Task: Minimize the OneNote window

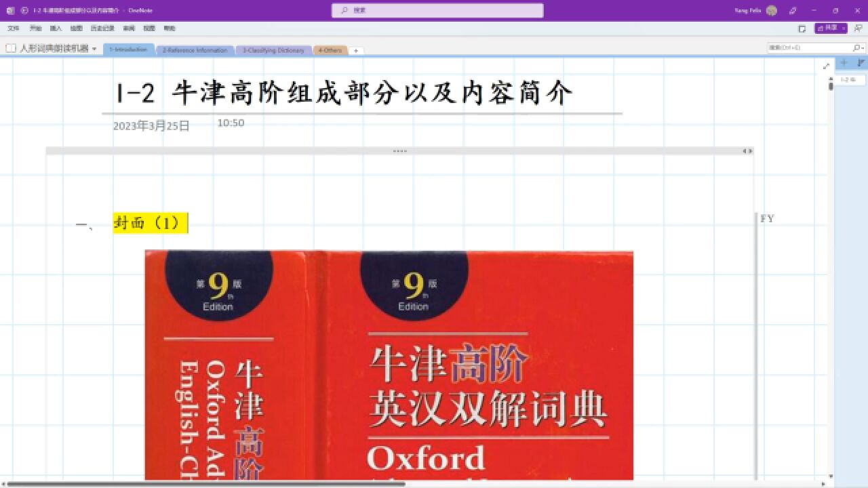Action: [814, 10]
